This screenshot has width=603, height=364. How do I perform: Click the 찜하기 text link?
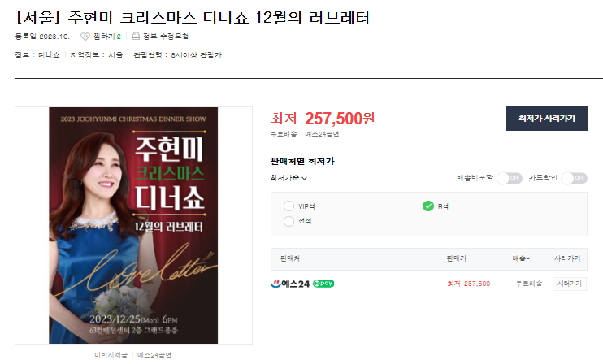[104, 37]
